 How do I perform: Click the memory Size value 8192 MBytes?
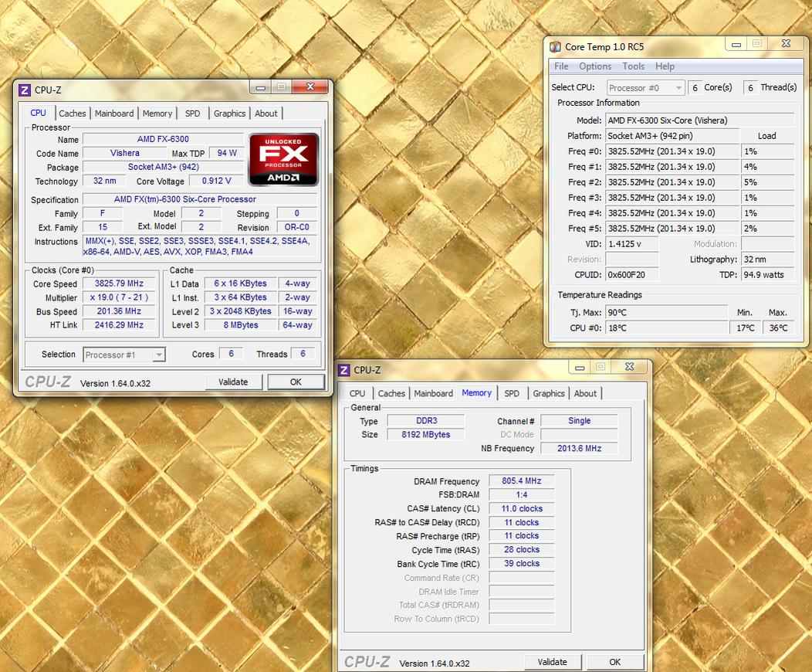[426, 434]
